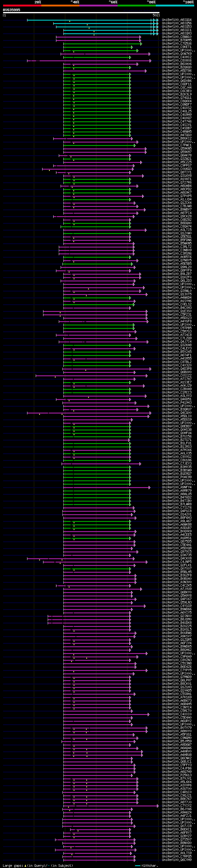Screen dimensions: 197x868
Task: Select hit label UniRef100_Q6CYH9
Action: click(x=177, y=860)
